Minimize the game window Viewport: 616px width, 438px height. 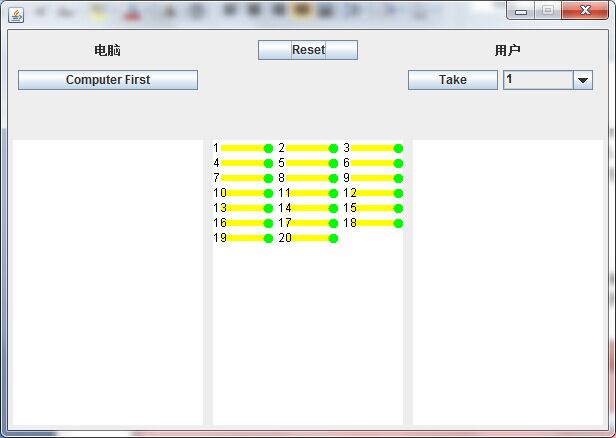coord(521,11)
